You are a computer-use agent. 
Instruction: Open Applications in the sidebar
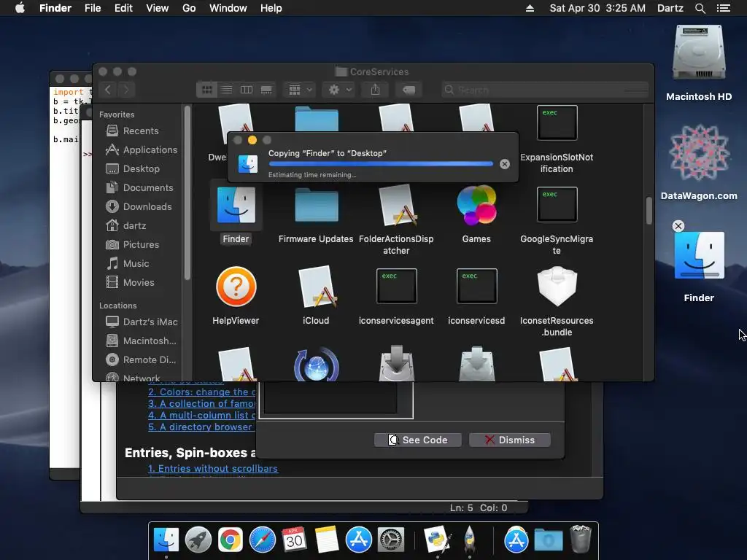coord(142,150)
